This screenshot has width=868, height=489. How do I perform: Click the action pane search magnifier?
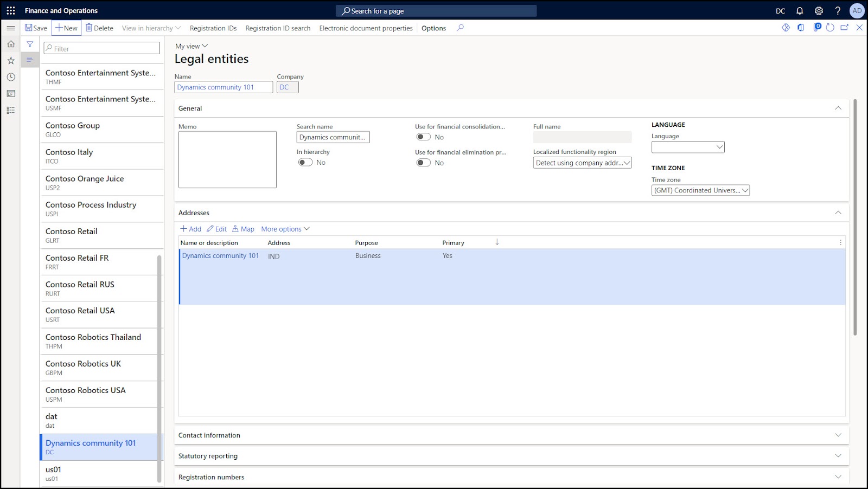click(460, 28)
